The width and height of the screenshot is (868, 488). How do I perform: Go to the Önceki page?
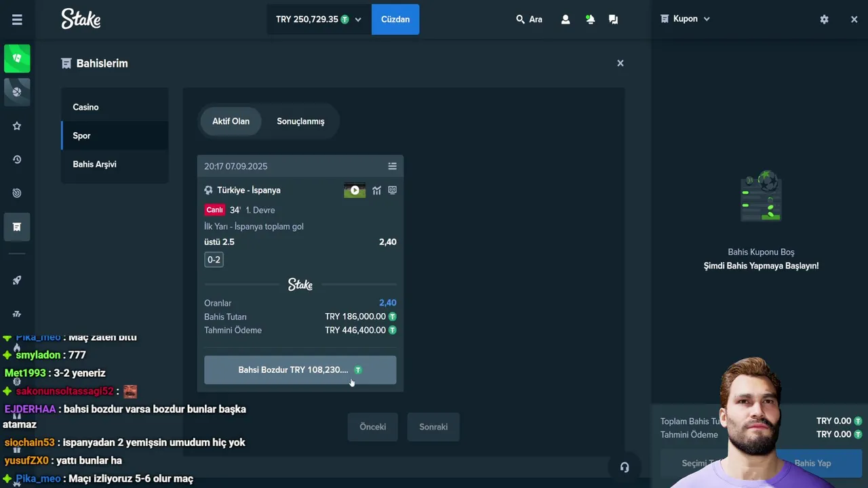[372, 427]
